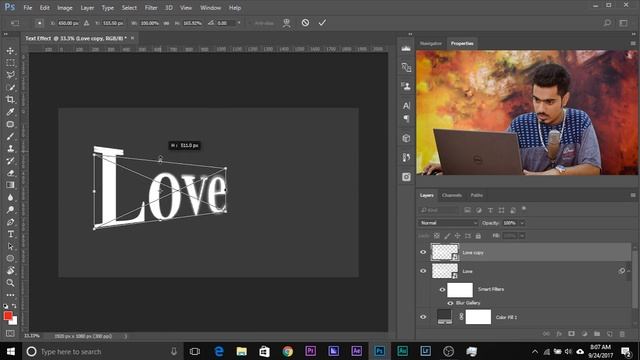Open the Properties panel flyout menu
Viewport: 640px width, 360px height.
pos(633,43)
